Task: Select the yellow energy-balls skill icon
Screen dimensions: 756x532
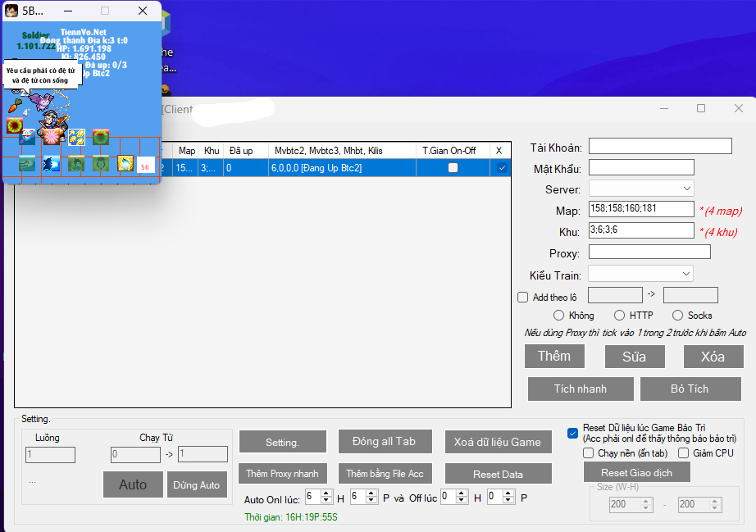Action: pos(76,138)
